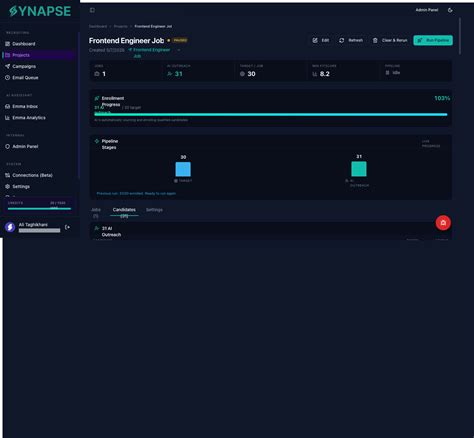Screen dimensions: 474x438
Task: Click the Edit button
Action: tap(321, 40)
